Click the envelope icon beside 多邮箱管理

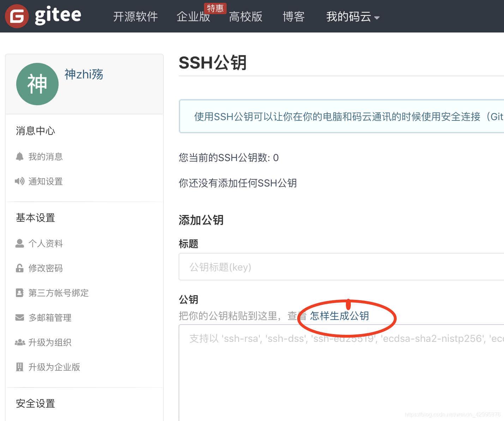(x=20, y=318)
